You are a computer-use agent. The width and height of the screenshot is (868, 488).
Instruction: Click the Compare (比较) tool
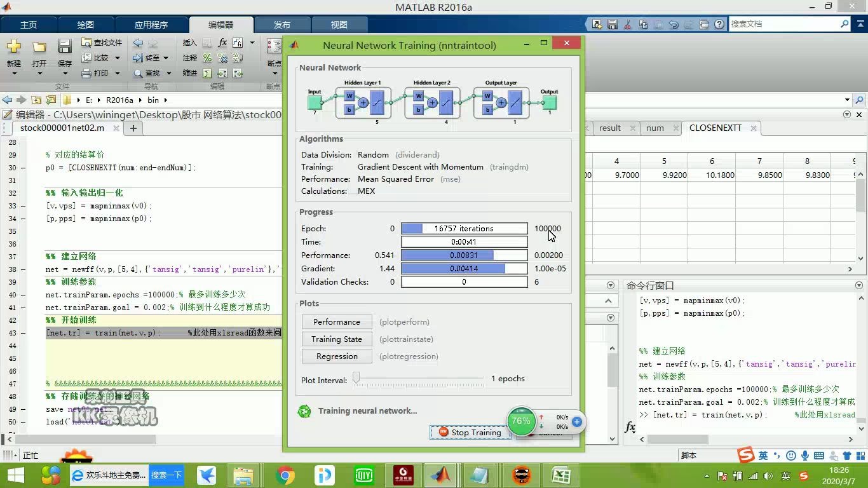pos(95,58)
